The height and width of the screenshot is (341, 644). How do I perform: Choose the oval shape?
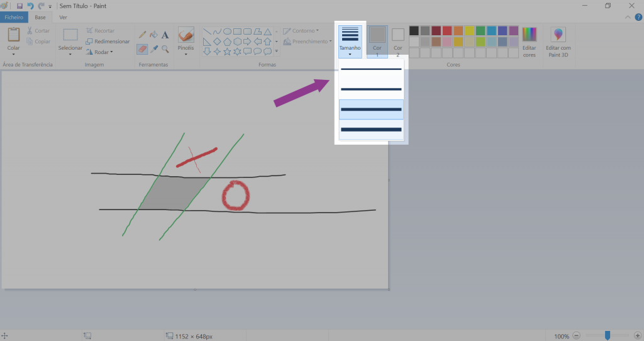coord(227,31)
